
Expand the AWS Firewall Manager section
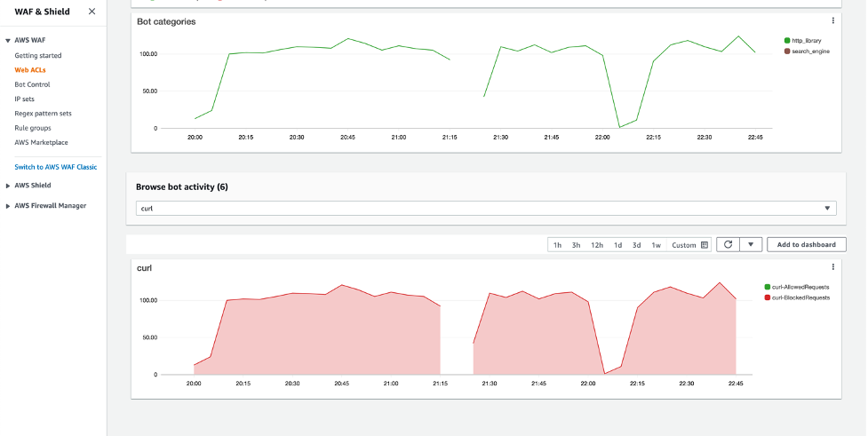pos(8,206)
